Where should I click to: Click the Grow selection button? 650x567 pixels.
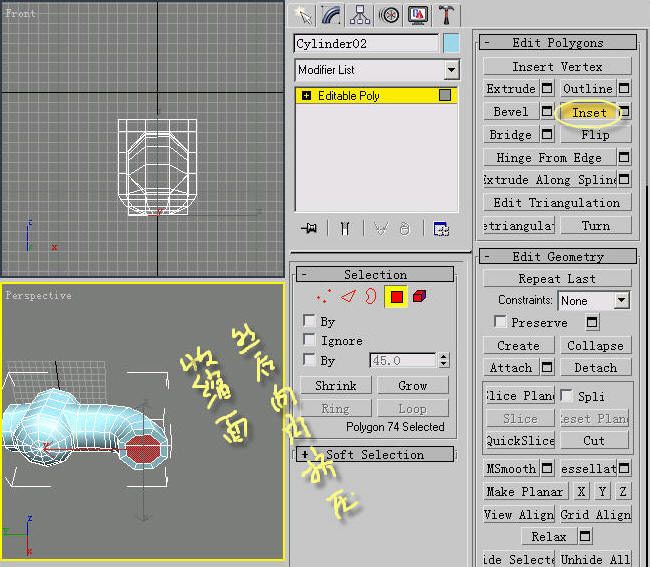coord(413,385)
